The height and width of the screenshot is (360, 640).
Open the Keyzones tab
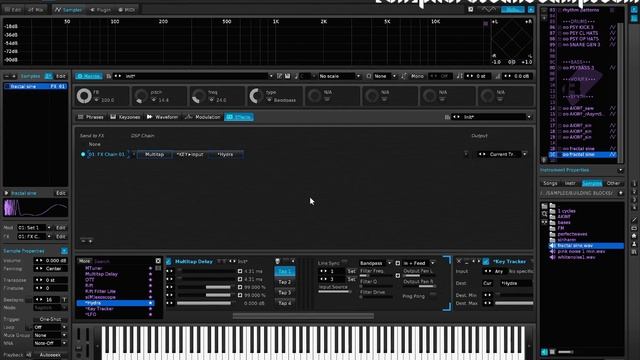[125, 117]
